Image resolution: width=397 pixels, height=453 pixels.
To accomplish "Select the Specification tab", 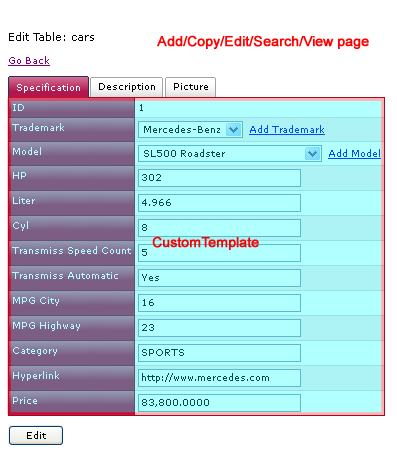I will (x=49, y=87).
